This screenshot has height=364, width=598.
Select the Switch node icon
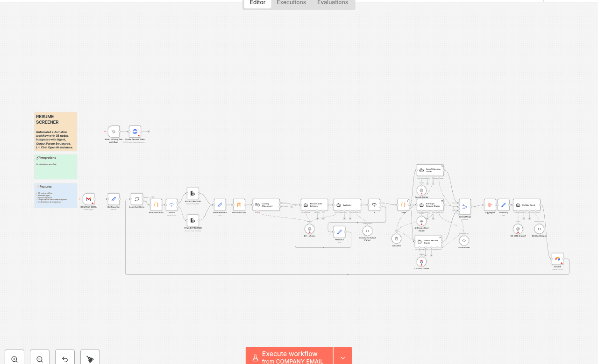point(171,205)
